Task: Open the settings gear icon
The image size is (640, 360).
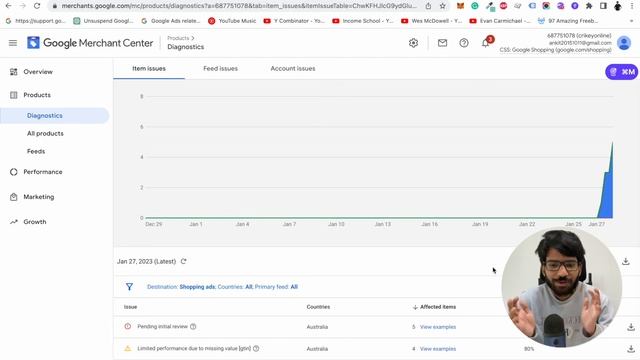Action: point(413,43)
